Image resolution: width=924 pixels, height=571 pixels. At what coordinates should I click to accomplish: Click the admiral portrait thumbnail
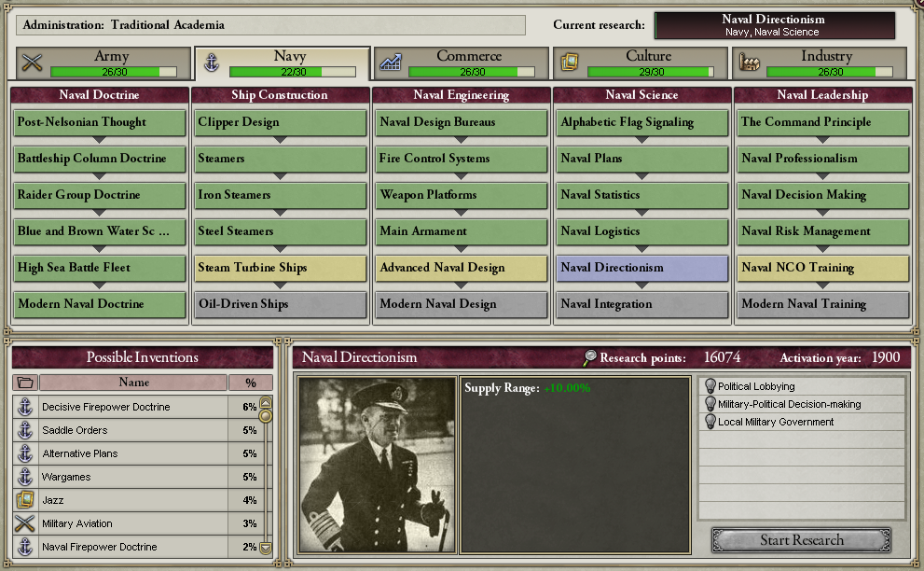point(377,465)
